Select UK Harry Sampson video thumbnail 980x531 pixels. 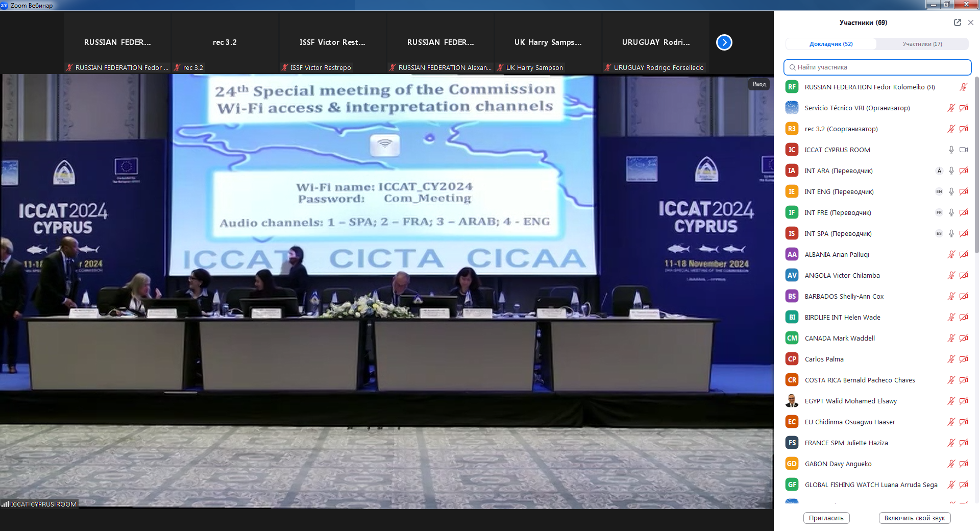(x=548, y=43)
